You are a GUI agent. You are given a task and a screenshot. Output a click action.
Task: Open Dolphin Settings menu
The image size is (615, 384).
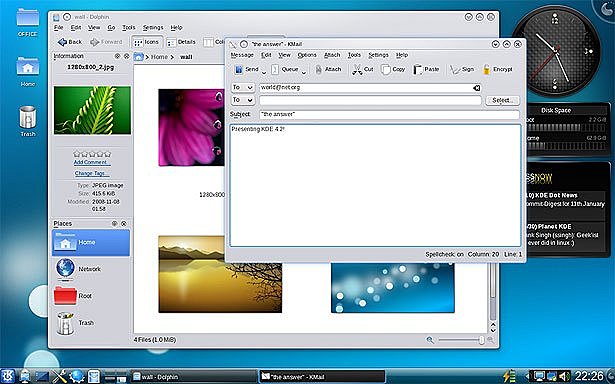[x=153, y=27]
